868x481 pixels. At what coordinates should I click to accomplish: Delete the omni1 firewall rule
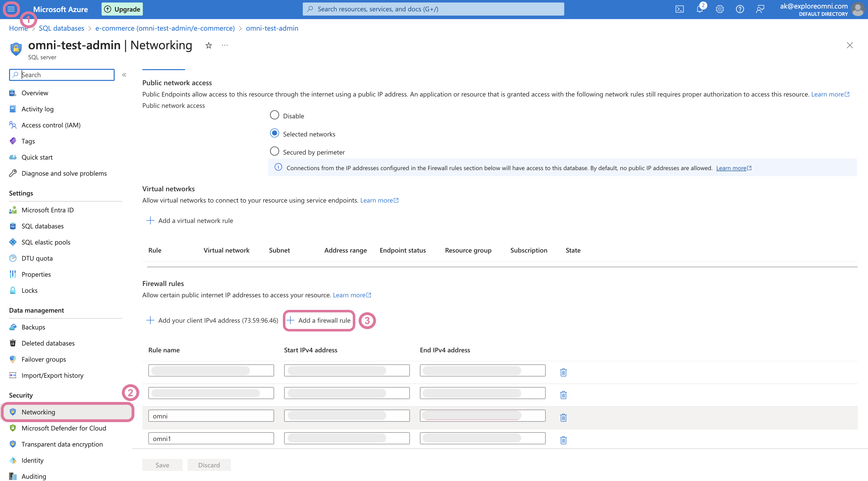(x=563, y=440)
